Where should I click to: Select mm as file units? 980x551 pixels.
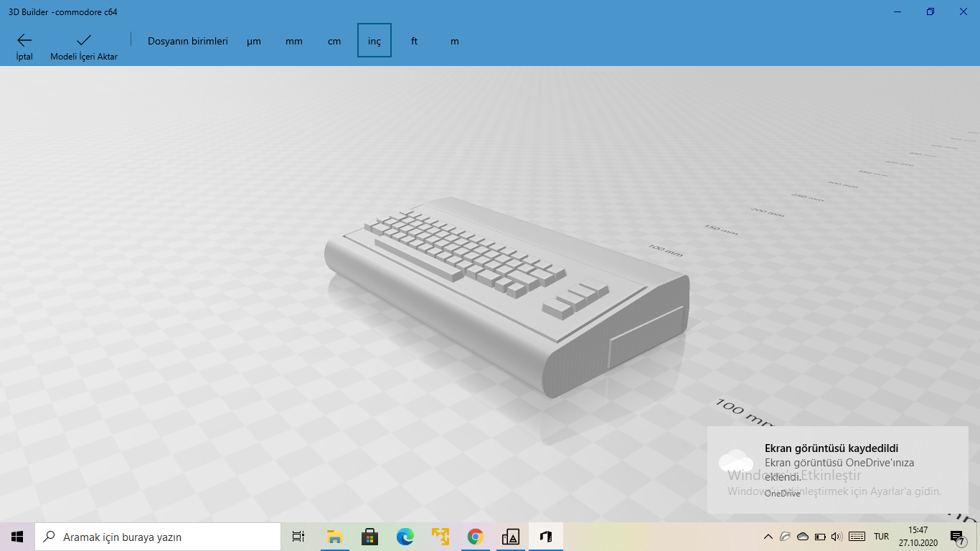294,41
